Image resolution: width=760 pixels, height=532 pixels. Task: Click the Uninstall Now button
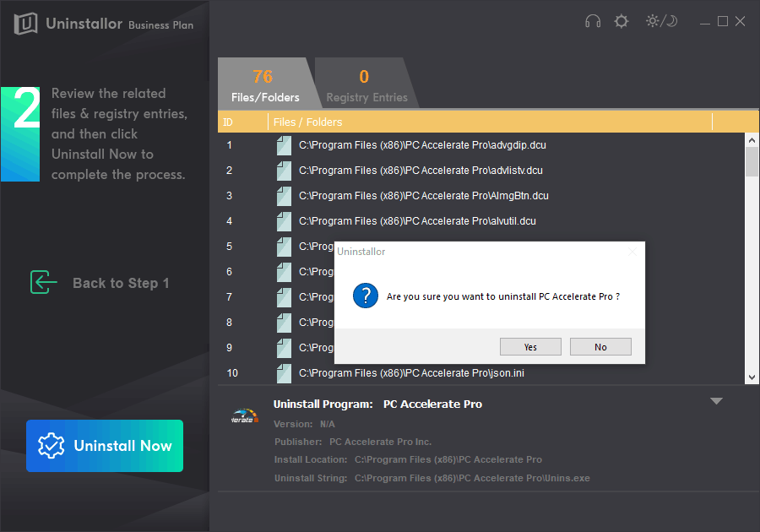coord(105,446)
